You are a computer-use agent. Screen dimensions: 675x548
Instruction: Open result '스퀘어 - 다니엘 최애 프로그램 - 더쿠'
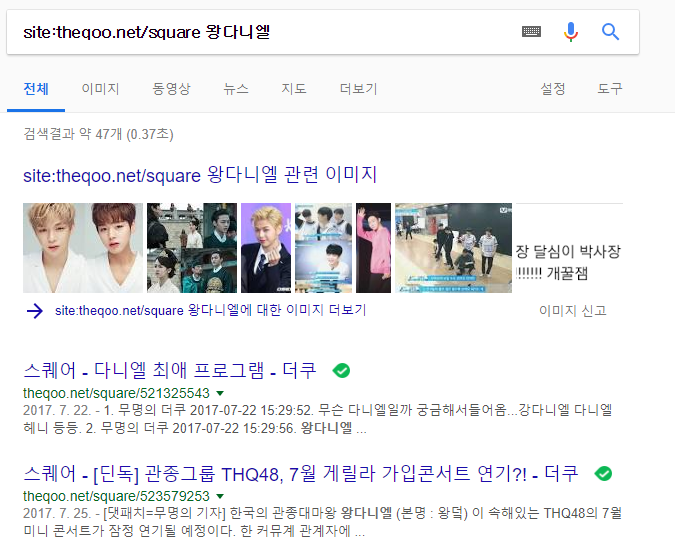170,370
